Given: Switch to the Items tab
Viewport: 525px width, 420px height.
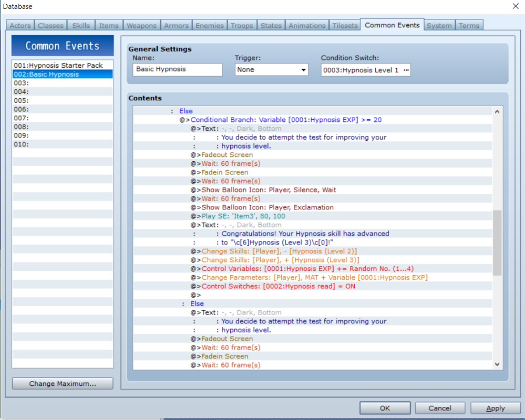Looking at the screenshot, I should click(109, 25).
